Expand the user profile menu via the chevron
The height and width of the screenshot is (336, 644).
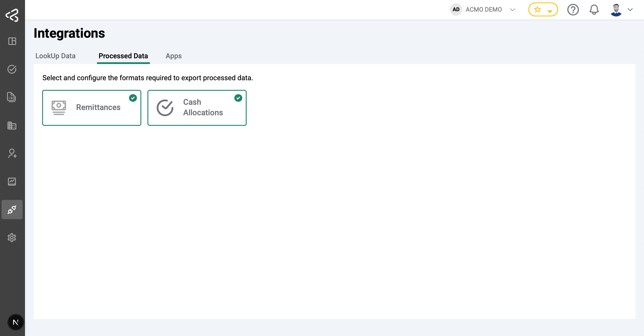point(630,10)
